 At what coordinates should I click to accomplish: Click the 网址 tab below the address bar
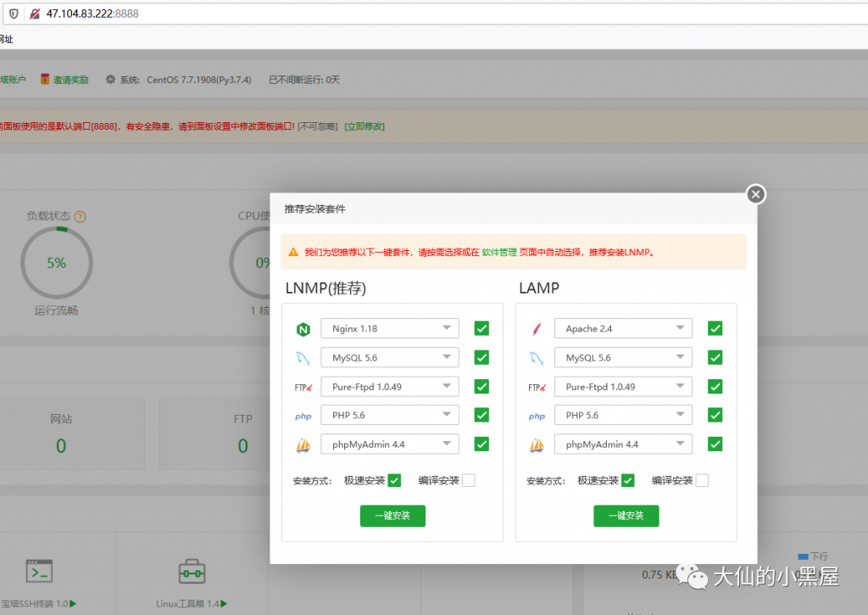7,39
